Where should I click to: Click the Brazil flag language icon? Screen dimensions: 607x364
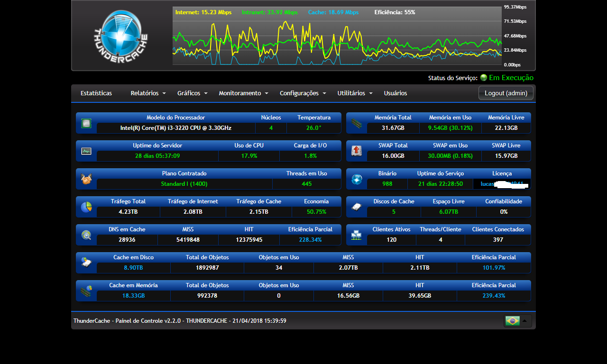point(513,321)
